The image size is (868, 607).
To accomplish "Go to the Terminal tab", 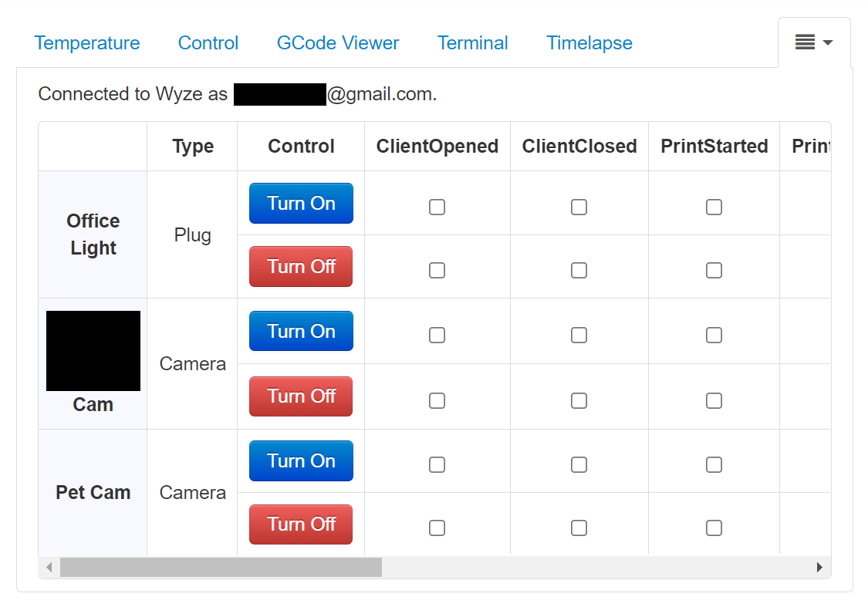I will pos(472,42).
